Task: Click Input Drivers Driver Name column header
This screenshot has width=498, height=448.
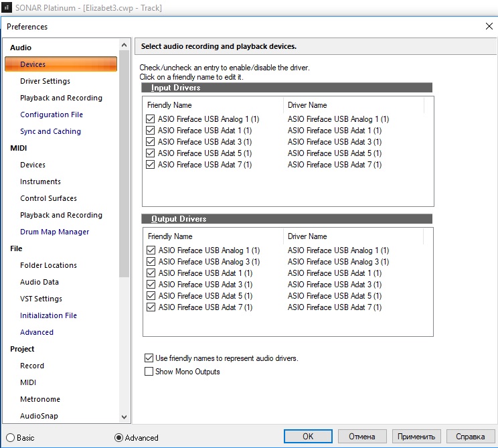Action: 353,105
